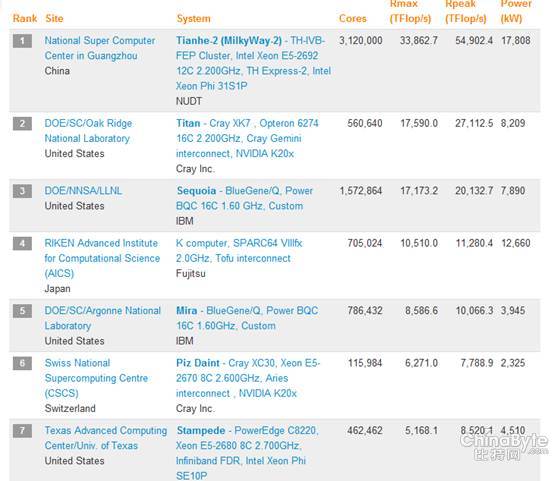Open the Mira BlueGene/Q system link

(x=247, y=318)
